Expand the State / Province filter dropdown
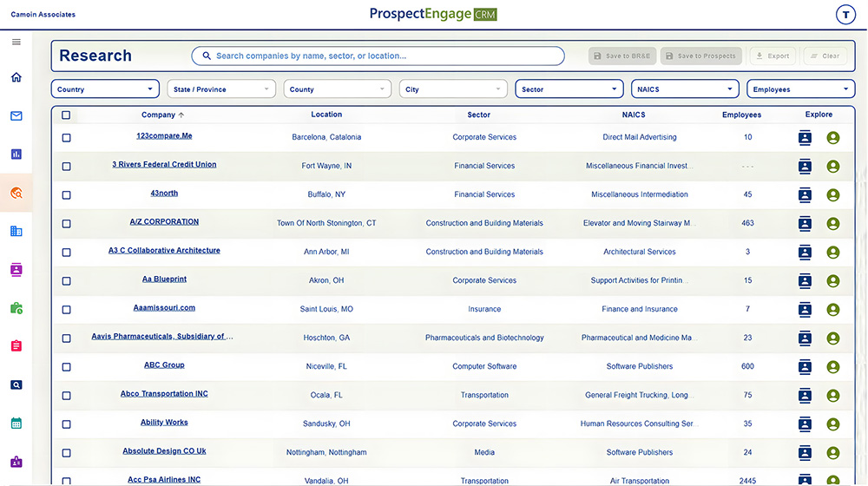The image size is (868, 486). [221, 89]
